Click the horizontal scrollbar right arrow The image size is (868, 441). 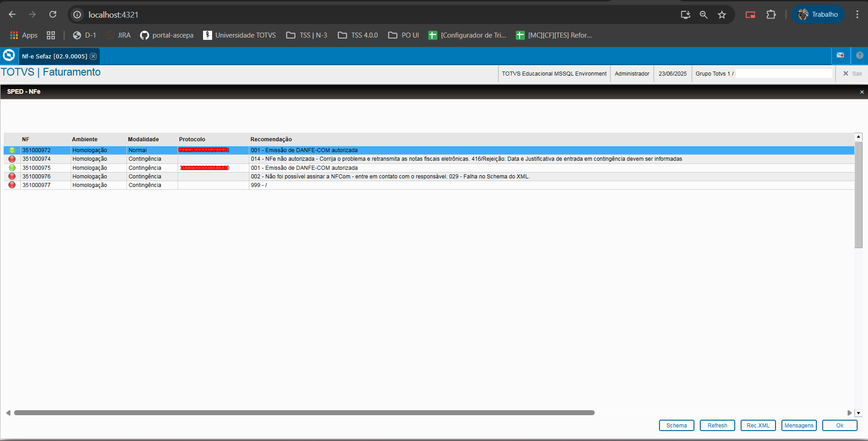coord(849,413)
